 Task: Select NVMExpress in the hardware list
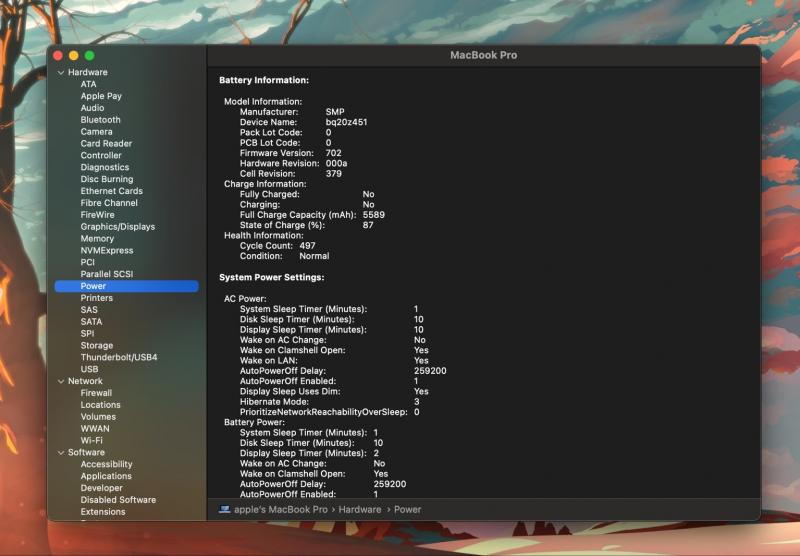pyautogui.click(x=107, y=251)
